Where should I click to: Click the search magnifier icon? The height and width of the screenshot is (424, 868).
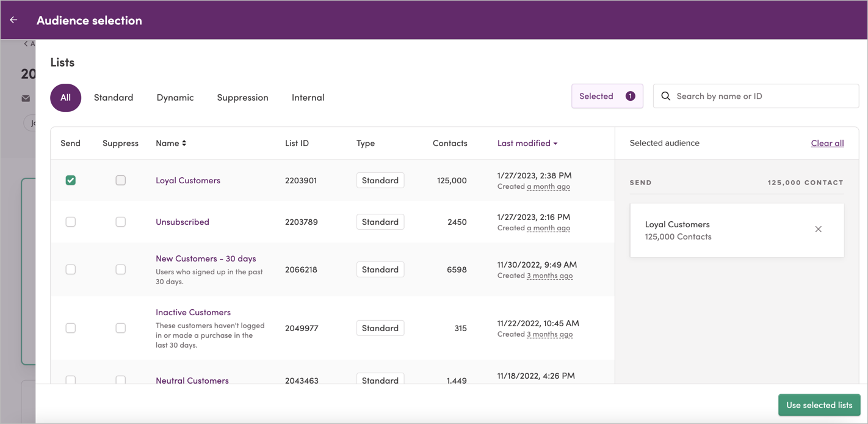point(665,96)
